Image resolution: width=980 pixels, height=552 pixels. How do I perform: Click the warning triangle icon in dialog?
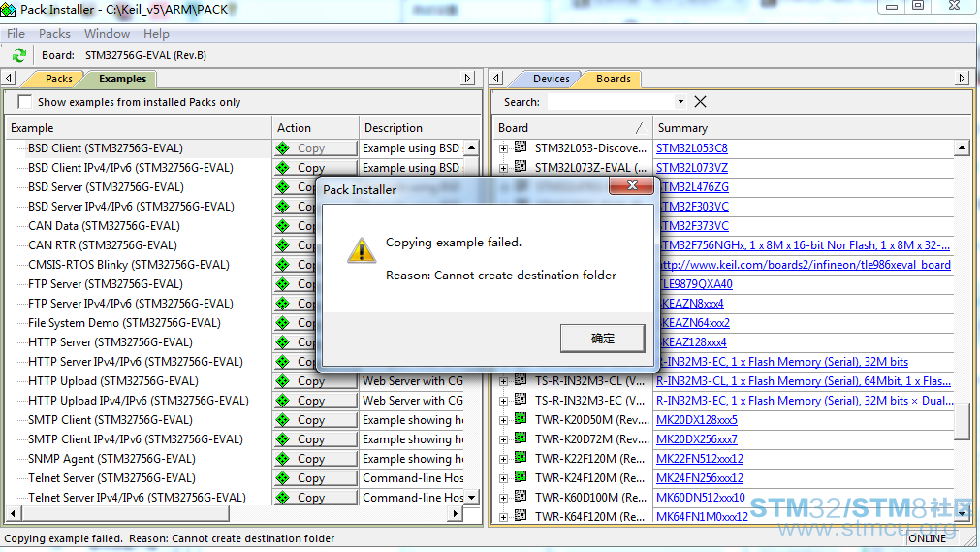pyautogui.click(x=362, y=250)
